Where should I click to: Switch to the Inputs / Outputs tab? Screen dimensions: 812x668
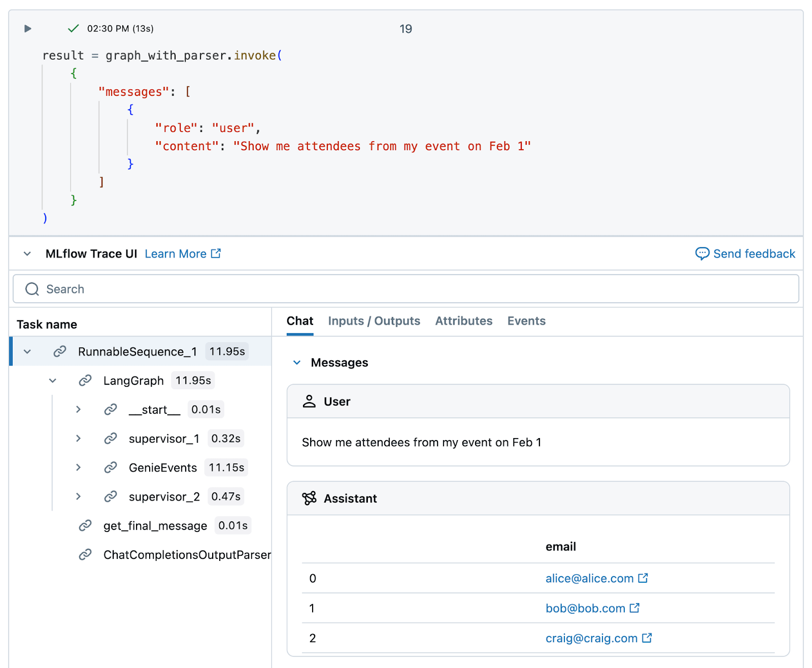(x=374, y=321)
